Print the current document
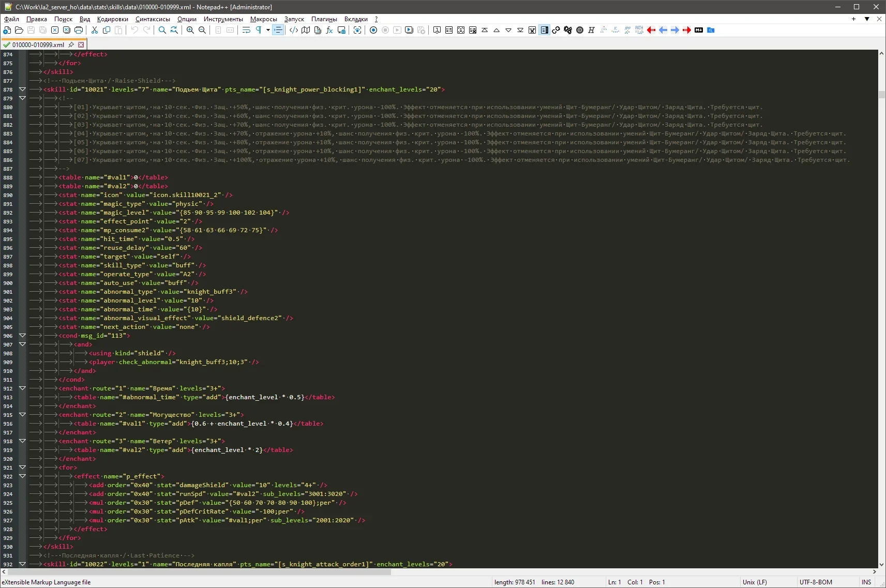Viewport: 886px width, 588px height. [x=79, y=30]
